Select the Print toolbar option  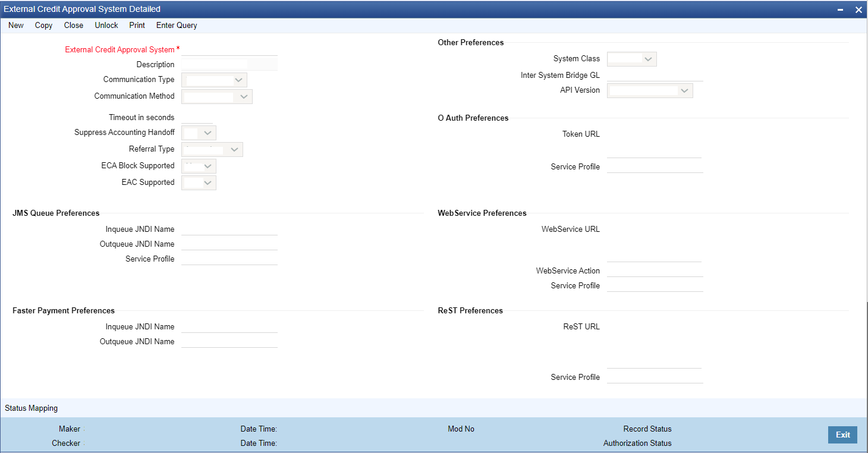tap(137, 26)
